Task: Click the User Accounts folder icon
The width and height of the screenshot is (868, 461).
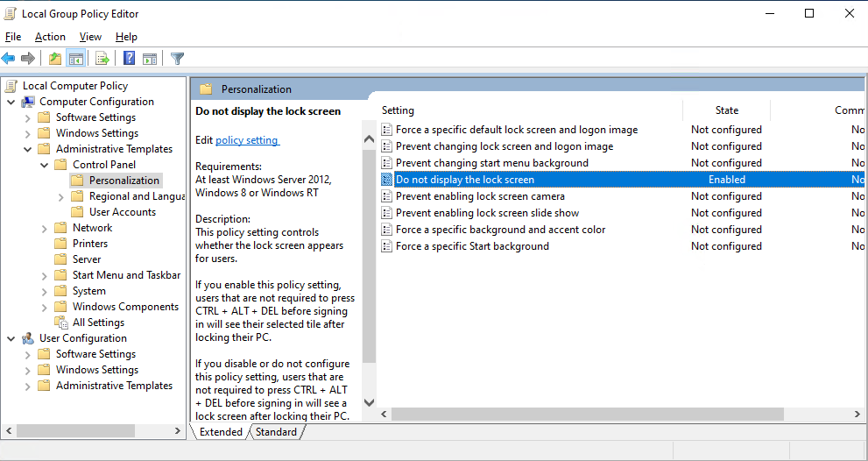Action: click(77, 212)
